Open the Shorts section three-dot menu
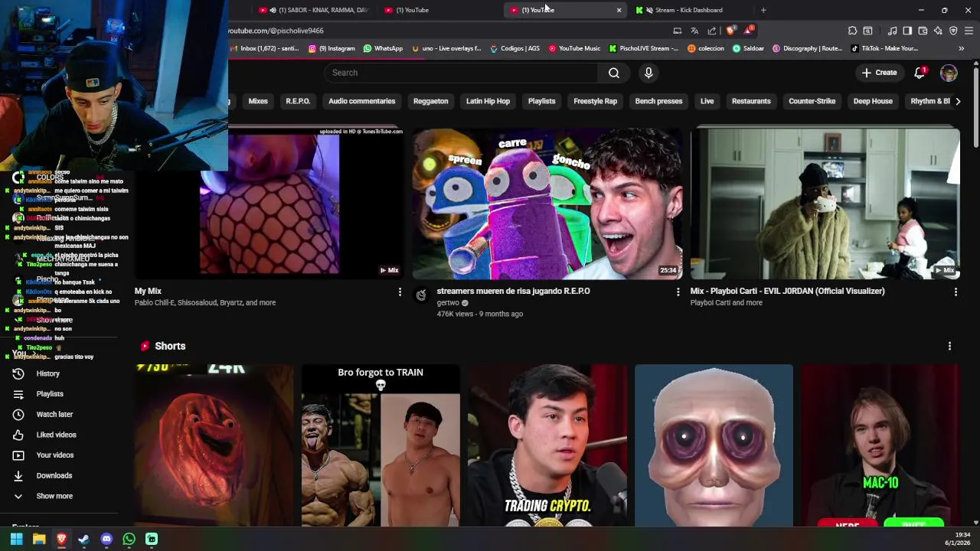980x551 pixels. (x=949, y=346)
